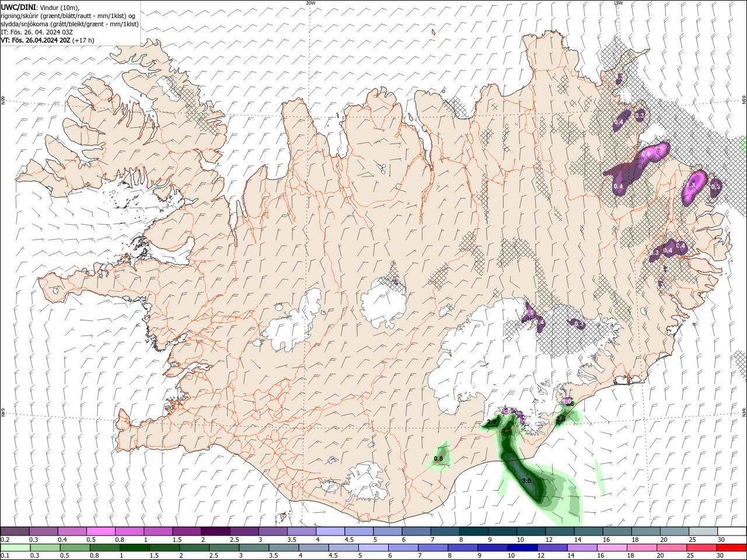The image size is (747, 560).
Task: Pick the rain legend swatch starting at 0.5
Action: [x=75, y=548]
